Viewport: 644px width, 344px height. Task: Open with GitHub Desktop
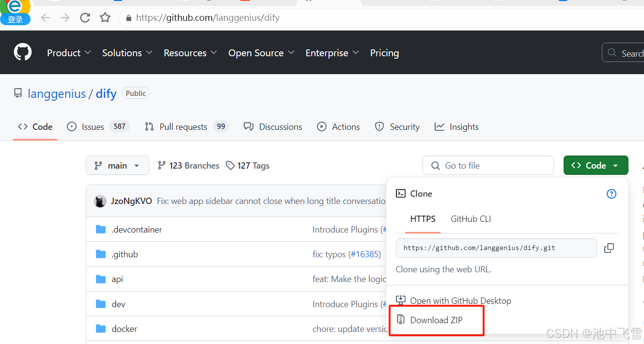(454, 300)
